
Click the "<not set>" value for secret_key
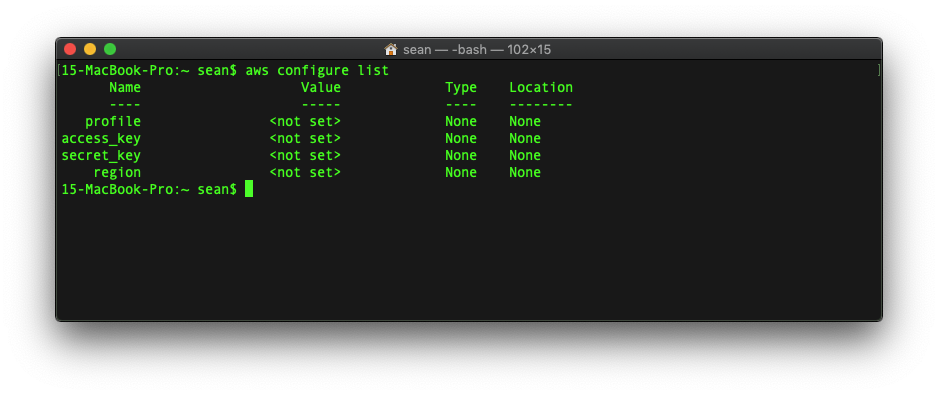point(305,156)
